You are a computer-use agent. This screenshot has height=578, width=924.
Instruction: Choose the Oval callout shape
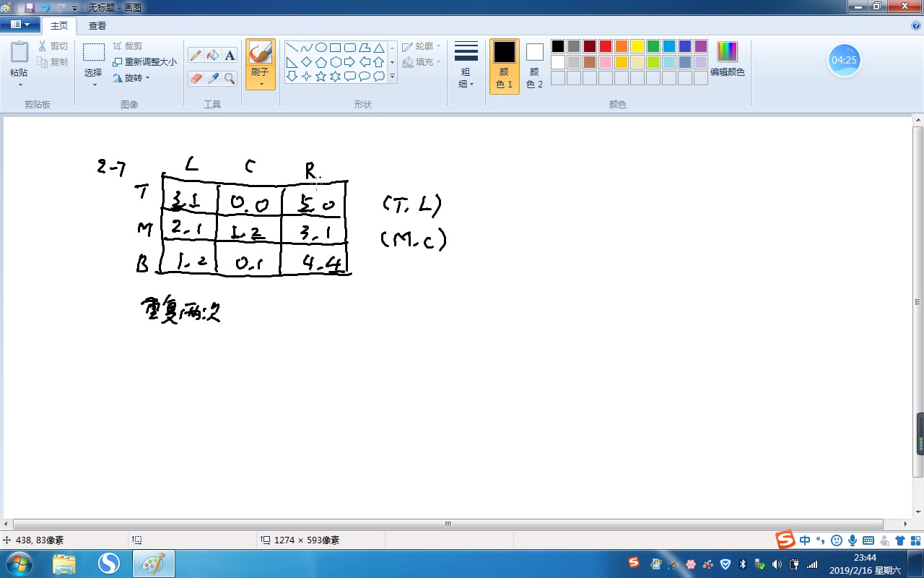(365, 76)
